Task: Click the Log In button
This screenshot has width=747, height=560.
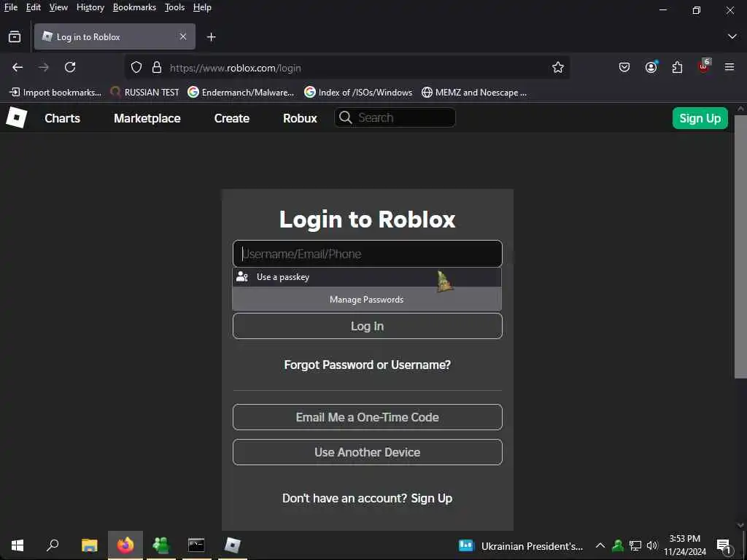Action: 368,326
